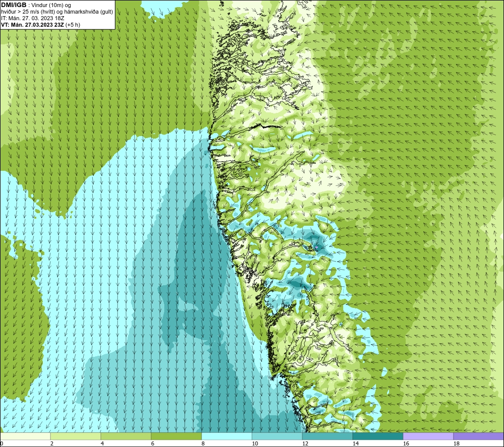The height and width of the screenshot is (447, 504).
Task: Click the 'VT: Mán. 27.03.2023 23Z' line
Action: click(x=32, y=25)
